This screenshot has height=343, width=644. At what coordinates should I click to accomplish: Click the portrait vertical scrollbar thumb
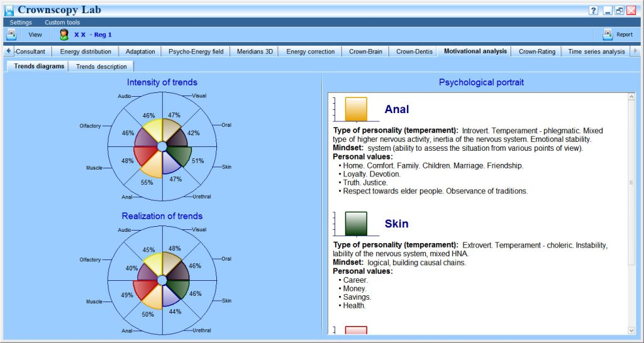(631, 183)
